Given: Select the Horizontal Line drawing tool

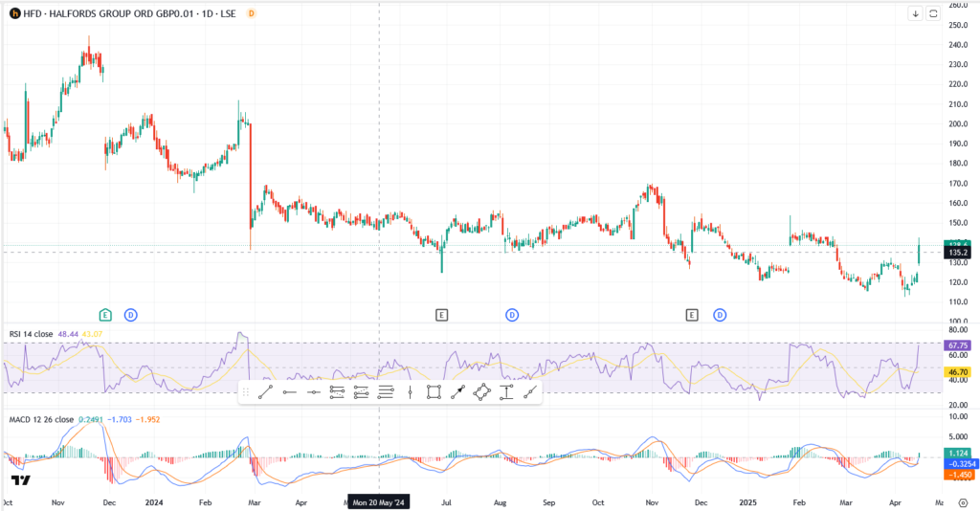Looking at the screenshot, I should (314, 392).
